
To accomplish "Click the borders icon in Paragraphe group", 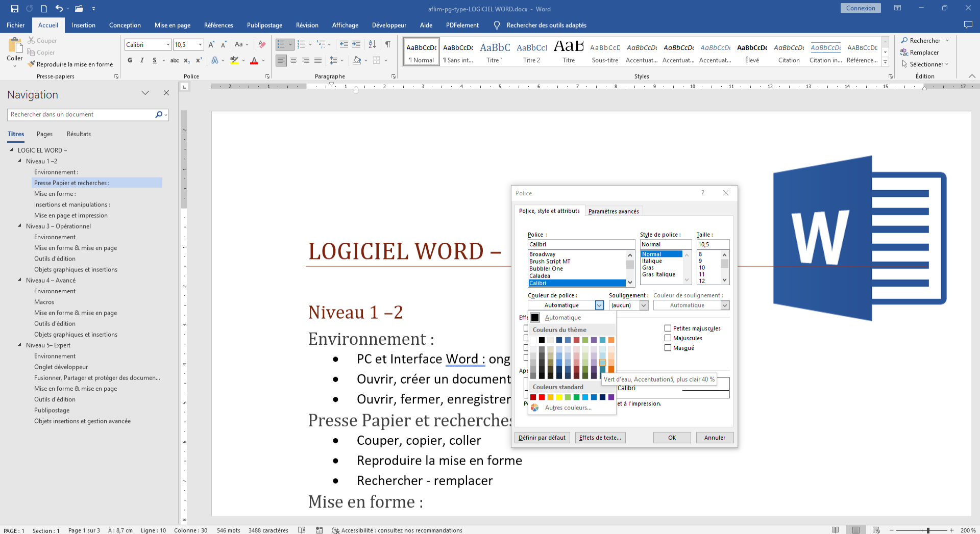I will (x=377, y=60).
